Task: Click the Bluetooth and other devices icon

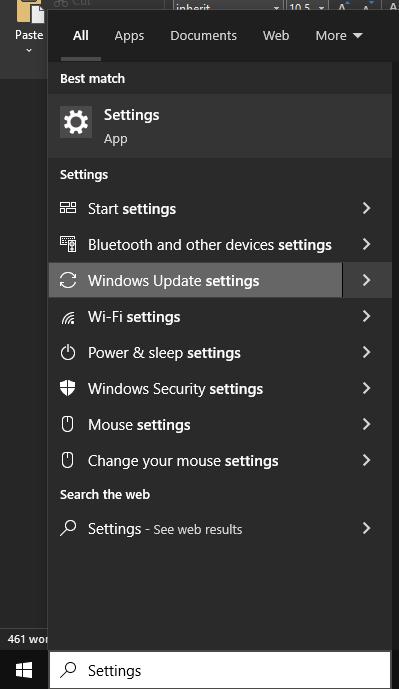Action: [68, 244]
